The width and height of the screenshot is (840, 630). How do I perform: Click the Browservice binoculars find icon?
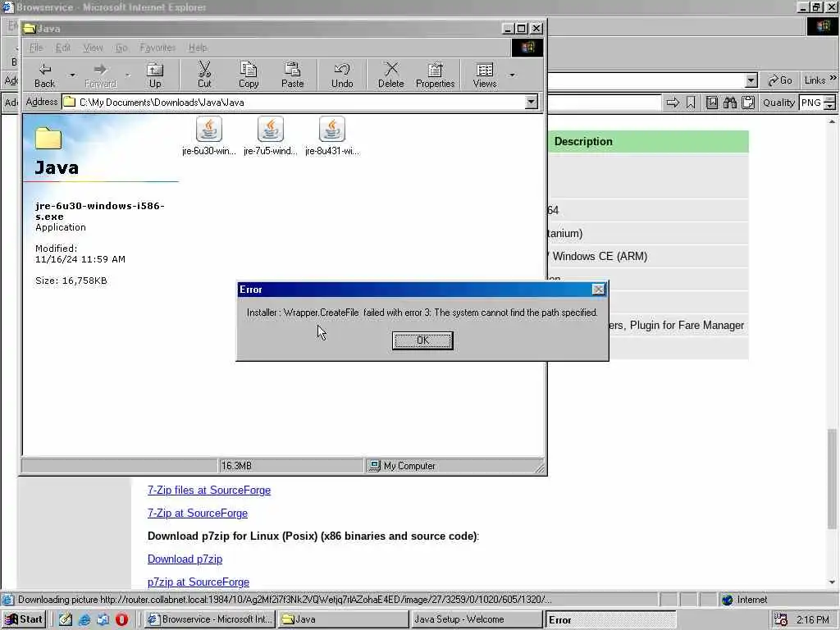pyautogui.click(x=729, y=103)
